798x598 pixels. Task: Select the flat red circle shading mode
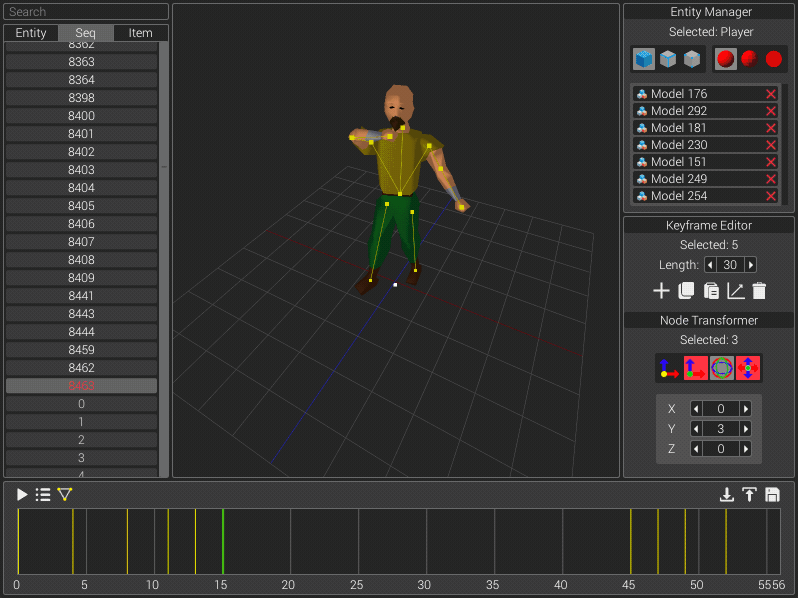coord(774,59)
